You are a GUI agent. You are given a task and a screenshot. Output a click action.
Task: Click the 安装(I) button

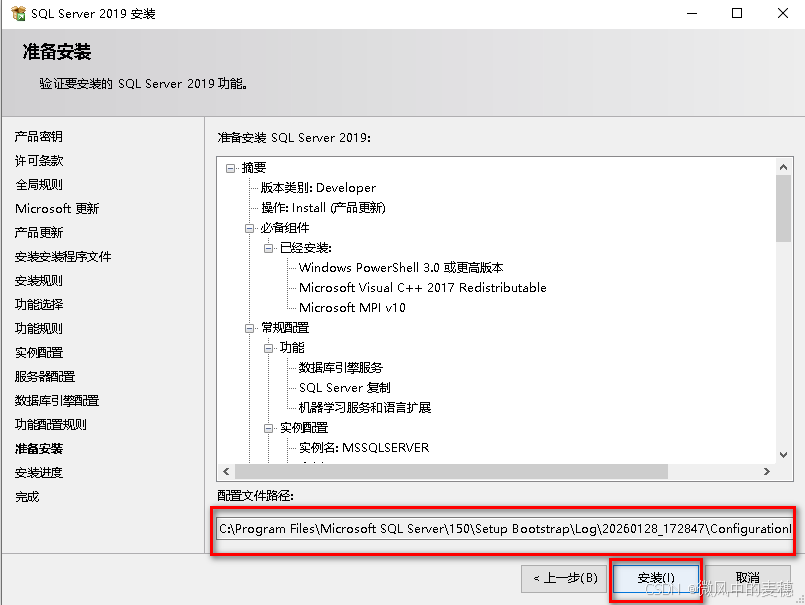coord(656,578)
